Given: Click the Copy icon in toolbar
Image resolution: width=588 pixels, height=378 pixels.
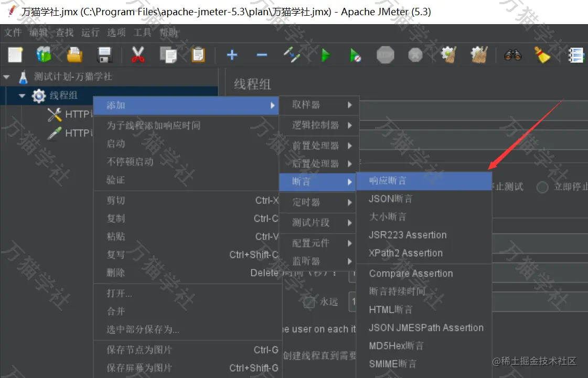Looking at the screenshot, I should [168, 55].
